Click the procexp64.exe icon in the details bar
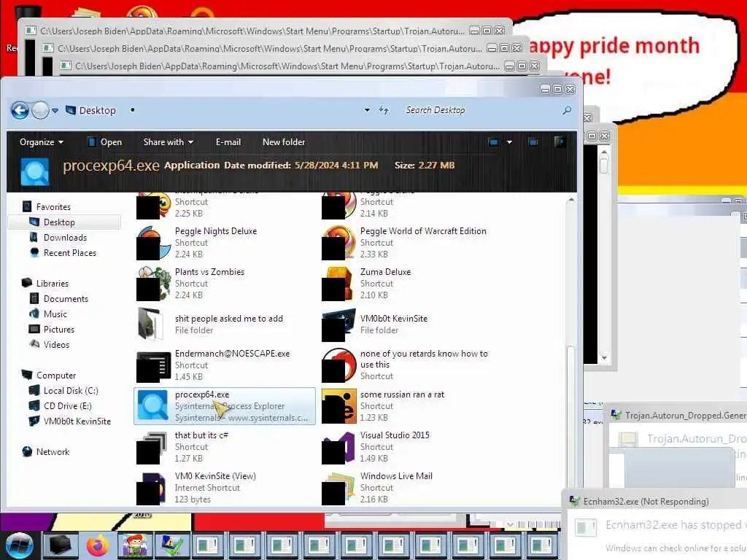Image resolution: width=747 pixels, height=560 pixels. point(35,171)
